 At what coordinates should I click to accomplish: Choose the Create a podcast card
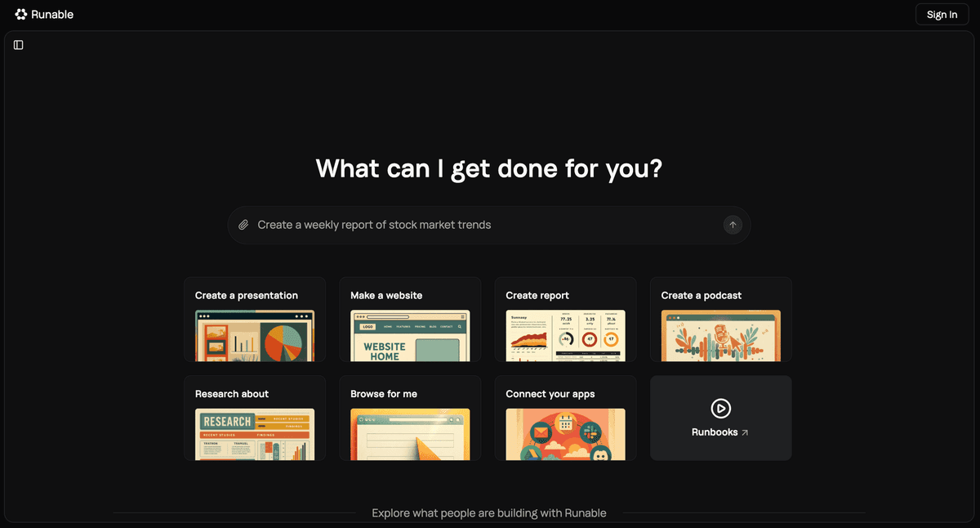pyautogui.click(x=720, y=320)
